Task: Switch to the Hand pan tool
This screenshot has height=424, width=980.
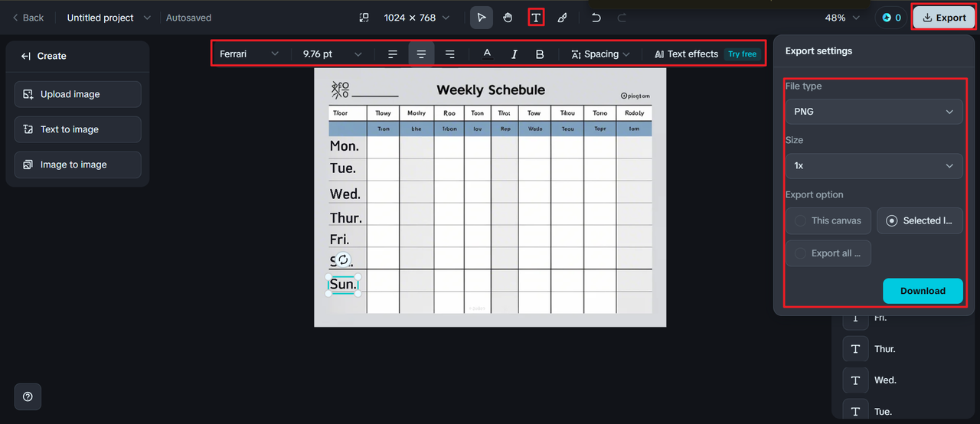Action: [508, 18]
